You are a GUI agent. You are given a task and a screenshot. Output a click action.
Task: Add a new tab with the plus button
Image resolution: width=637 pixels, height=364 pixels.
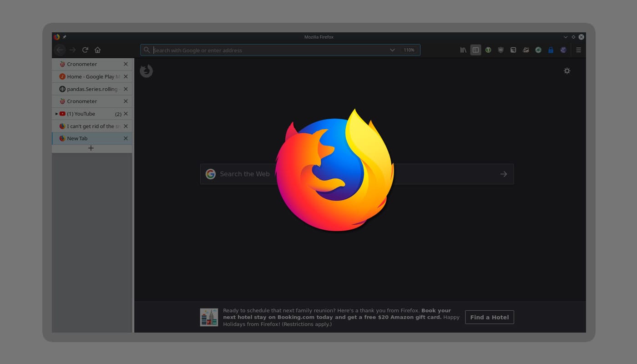pyautogui.click(x=91, y=148)
